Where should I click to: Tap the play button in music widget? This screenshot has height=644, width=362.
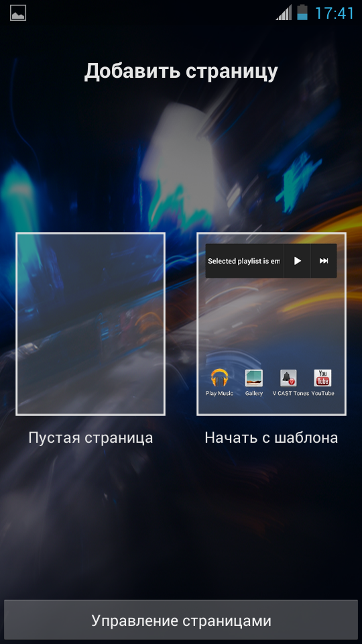point(298,261)
